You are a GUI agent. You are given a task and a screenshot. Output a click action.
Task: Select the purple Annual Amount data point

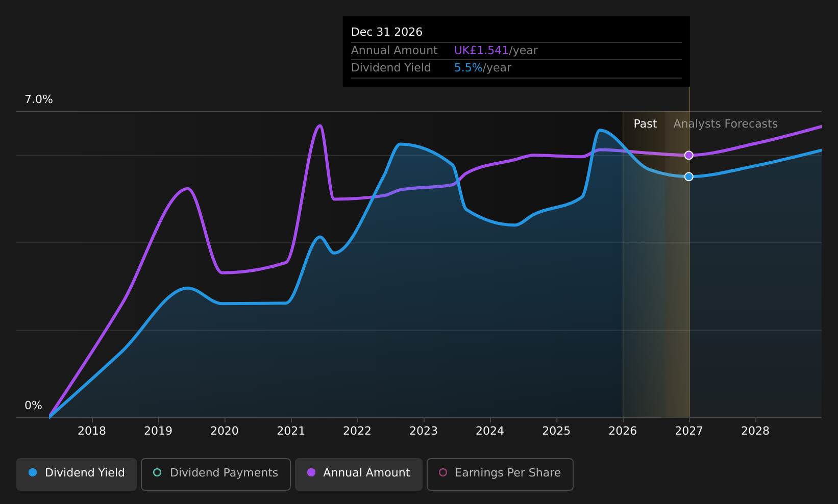(689, 155)
